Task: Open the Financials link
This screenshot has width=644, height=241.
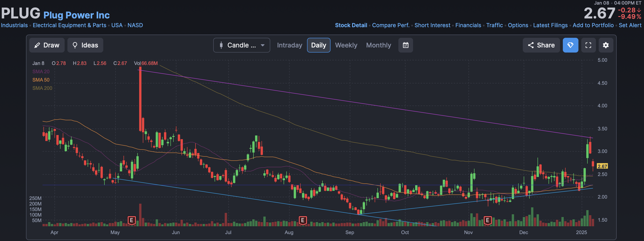Action: click(x=468, y=25)
